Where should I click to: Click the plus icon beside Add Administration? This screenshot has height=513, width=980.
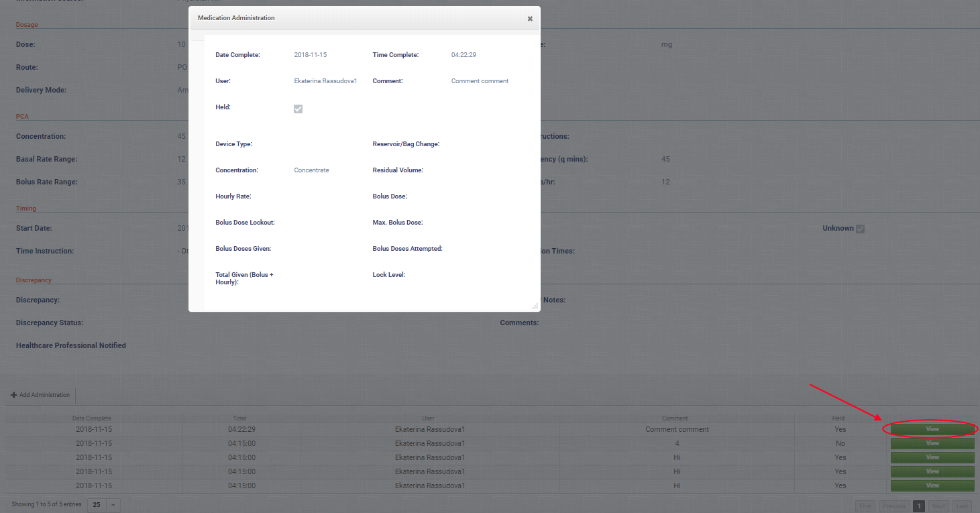tap(14, 395)
